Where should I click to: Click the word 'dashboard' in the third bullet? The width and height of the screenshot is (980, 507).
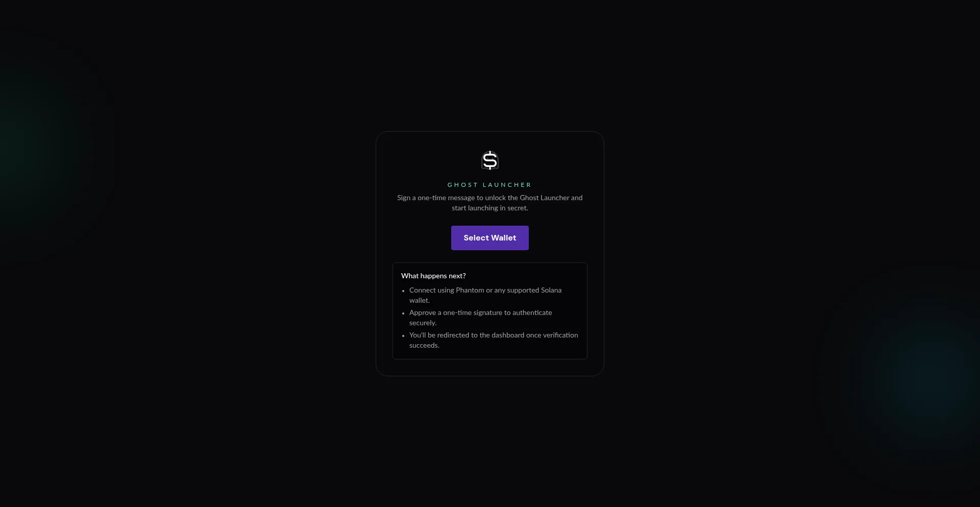508,335
